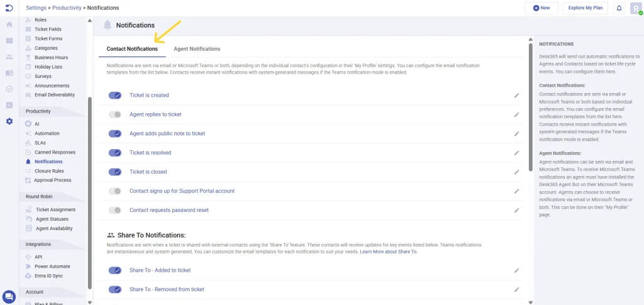
Task: Switch to Agent Notifications tab
Action: [197, 49]
